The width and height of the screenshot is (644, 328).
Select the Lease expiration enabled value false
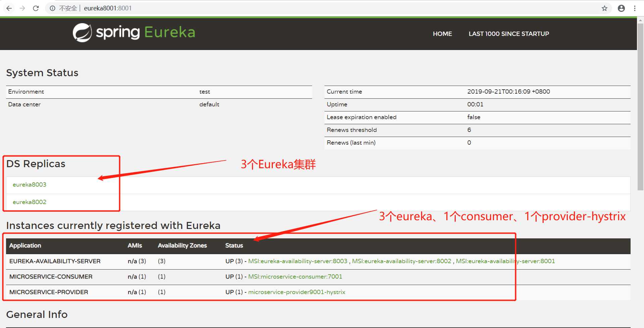tap(474, 117)
